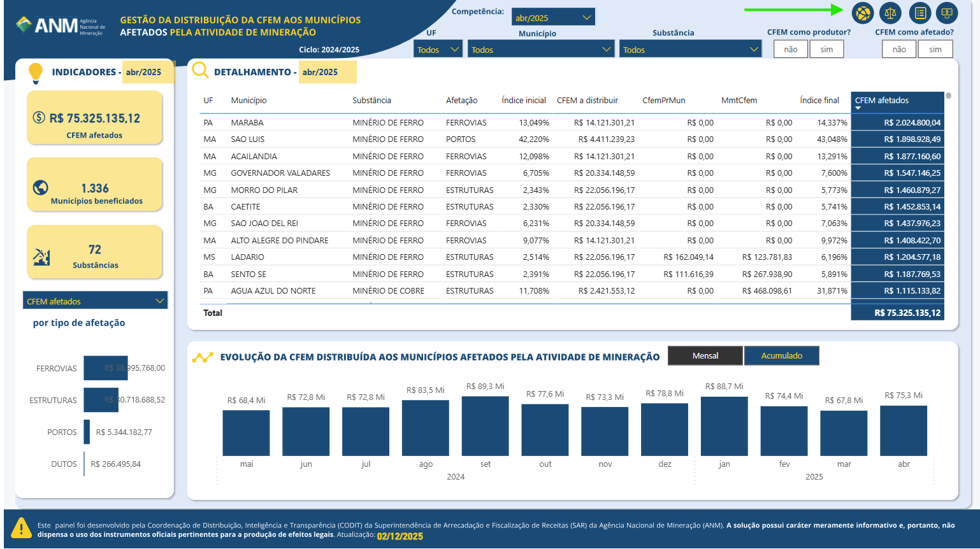The image size is (980, 549).
Task: Click the September R$ 89,3 Mi bar
Action: tap(485, 425)
